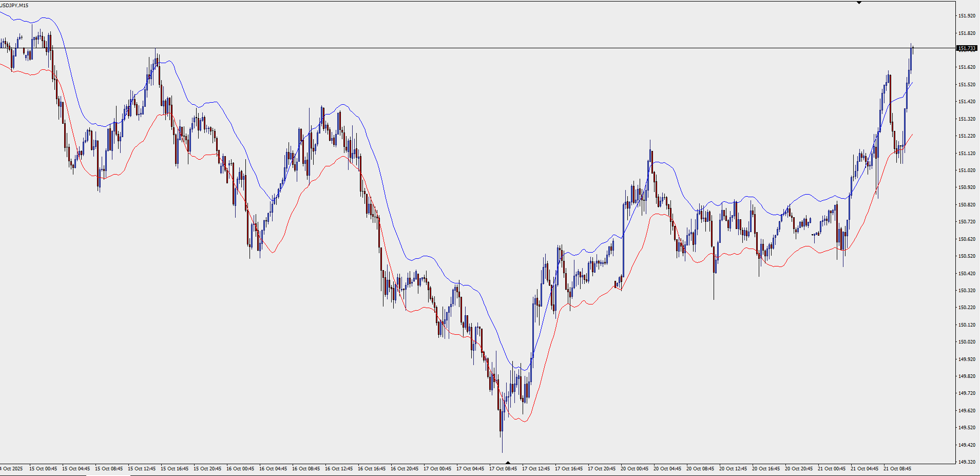980x476 pixels.
Task: Click the 149.320 price scale label
Action: [967, 462]
